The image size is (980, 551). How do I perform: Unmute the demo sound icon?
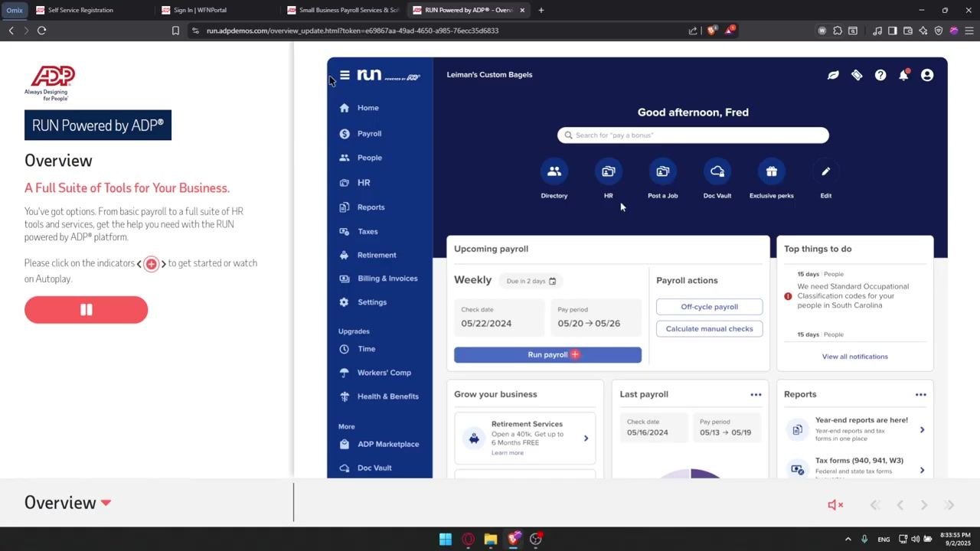(x=835, y=505)
